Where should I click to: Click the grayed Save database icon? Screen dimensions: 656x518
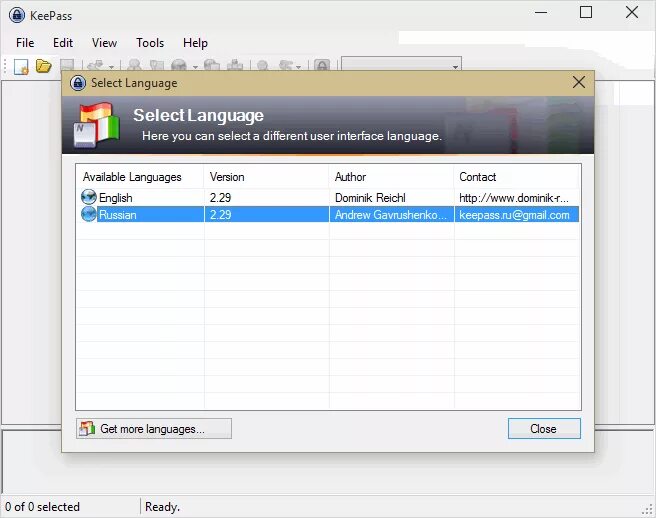click(67, 65)
